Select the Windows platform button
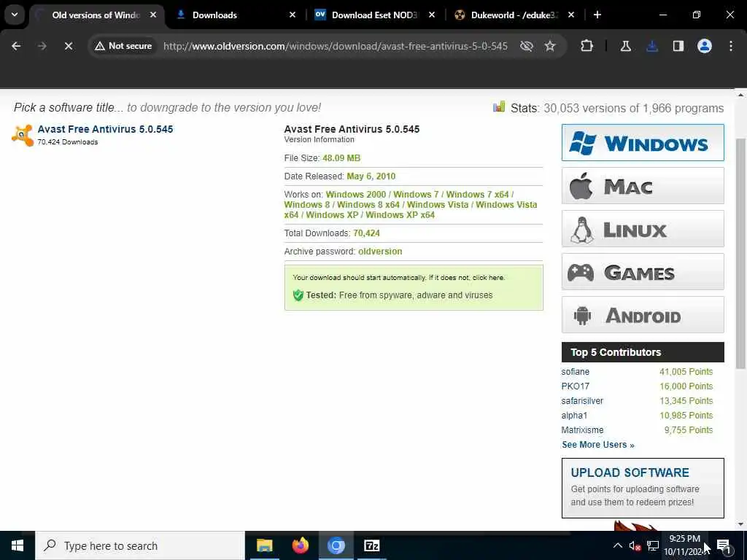747x560 pixels. (x=643, y=143)
